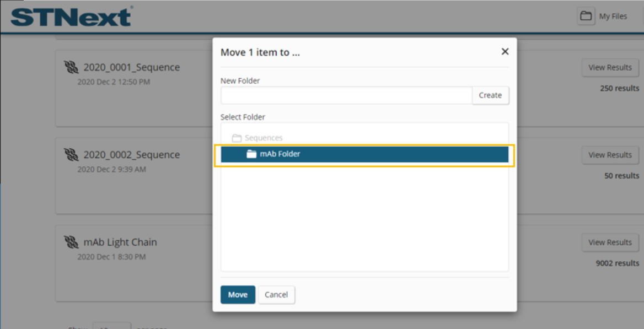The height and width of the screenshot is (329, 644).
Task: Open the My Files folder icon
Action: [x=586, y=16]
